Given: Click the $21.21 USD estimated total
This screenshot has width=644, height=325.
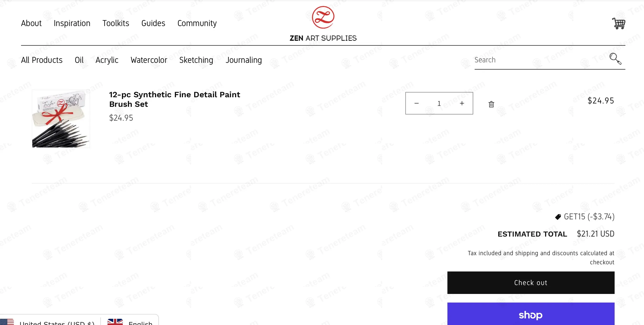Looking at the screenshot, I should tap(595, 234).
